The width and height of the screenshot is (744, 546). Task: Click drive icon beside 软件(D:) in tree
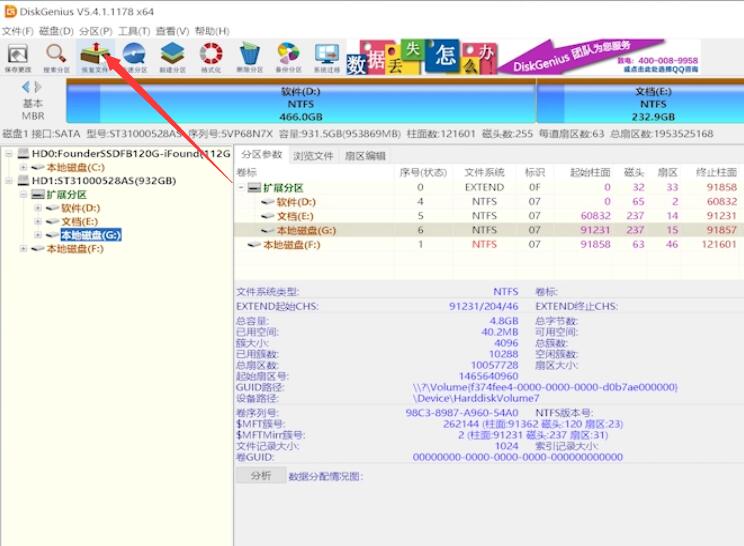53,208
